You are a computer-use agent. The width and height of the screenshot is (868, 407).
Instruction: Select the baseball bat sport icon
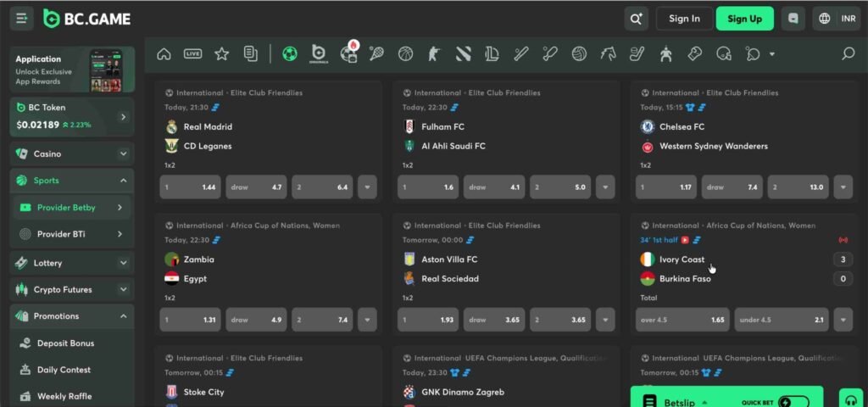point(549,53)
